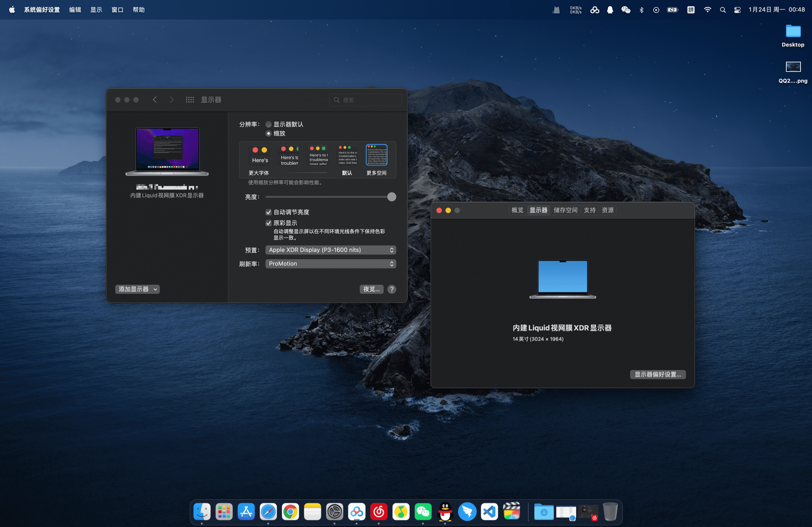Go forward in System Preferences
The image size is (812, 527).
point(172,100)
